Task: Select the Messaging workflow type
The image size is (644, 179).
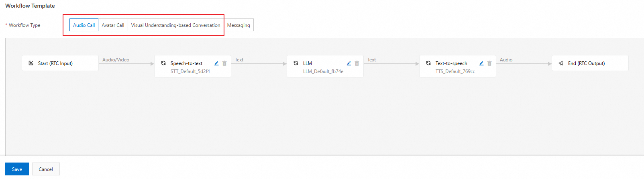Action: pos(238,25)
